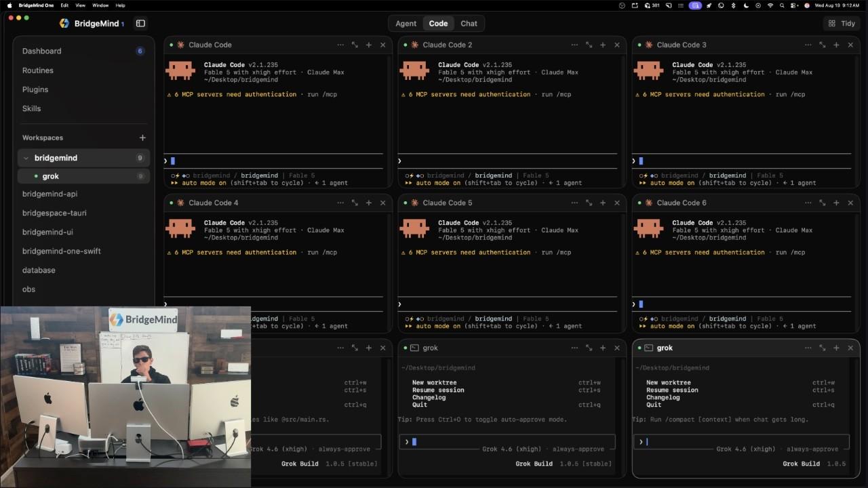Open more options on the grok panel with the /compact tip
868x488 pixels.
click(x=808, y=348)
